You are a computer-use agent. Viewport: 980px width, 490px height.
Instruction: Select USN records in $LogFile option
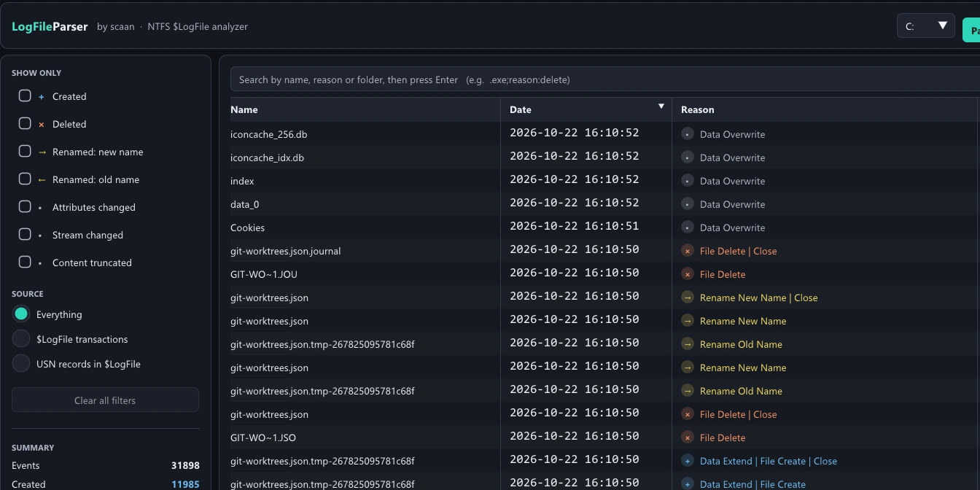[x=21, y=364]
